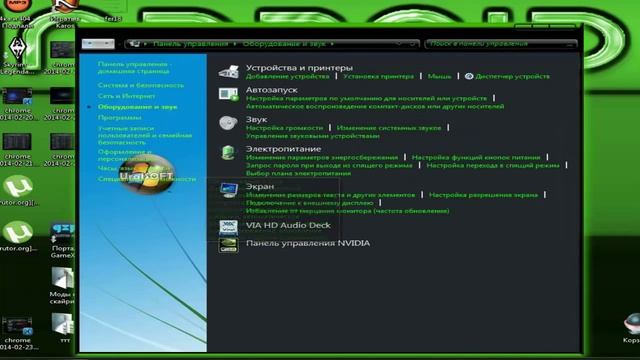Viewport: 640px width, 360px height.
Task: Click password on wake-up link
Action: (329, 165)
